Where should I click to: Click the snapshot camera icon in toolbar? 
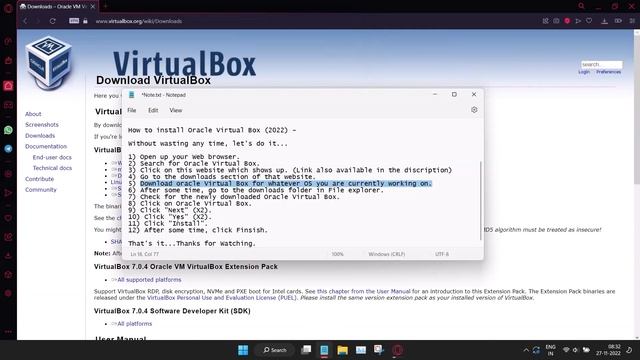point(556,21)
